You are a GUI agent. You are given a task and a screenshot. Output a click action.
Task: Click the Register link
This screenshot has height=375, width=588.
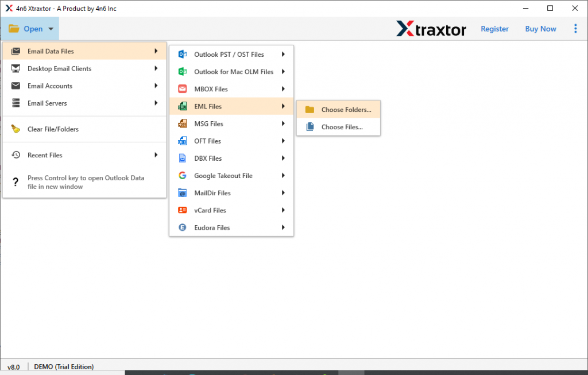pyautogui.click(x=494, y=28)
